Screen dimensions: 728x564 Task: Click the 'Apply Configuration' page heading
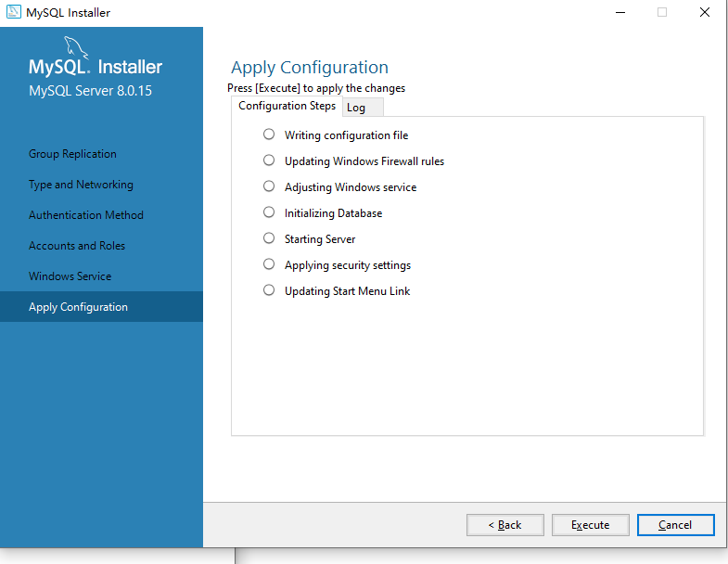tap(310, 68)
